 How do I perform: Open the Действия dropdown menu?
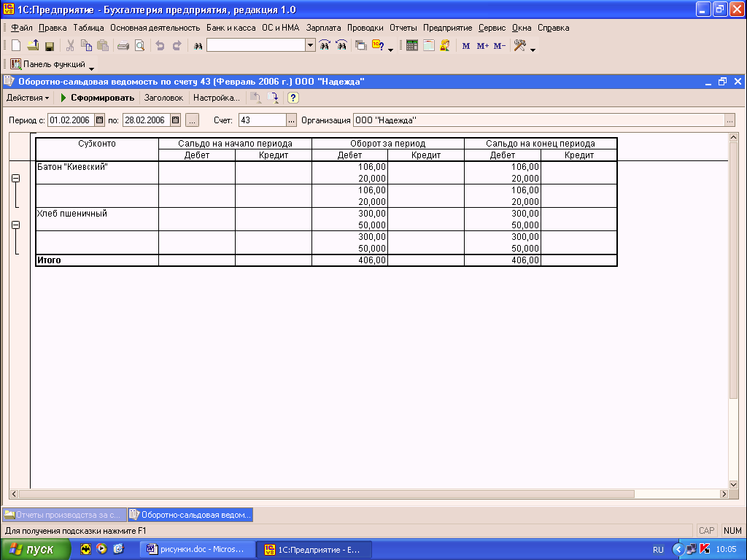pyautogui.click(x=28, y=98)
